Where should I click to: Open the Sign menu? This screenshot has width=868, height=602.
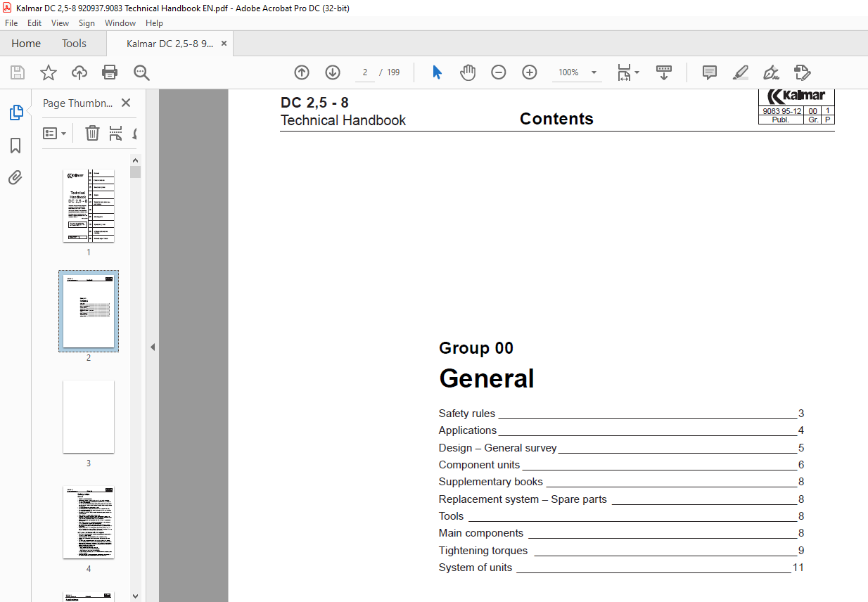87,23
